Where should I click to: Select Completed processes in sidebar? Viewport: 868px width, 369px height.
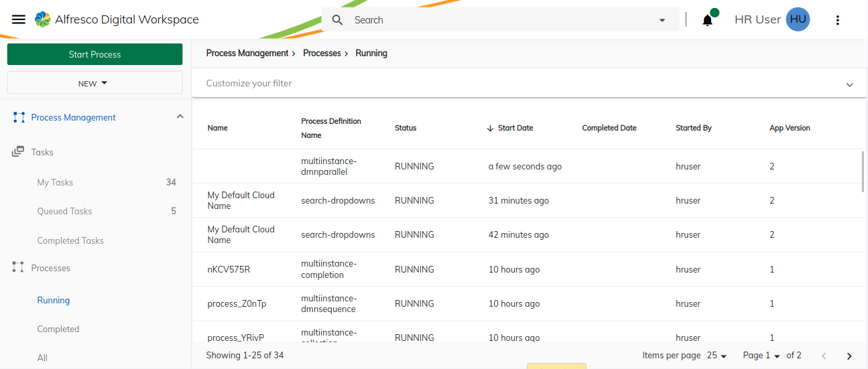[x=58, y=329]
